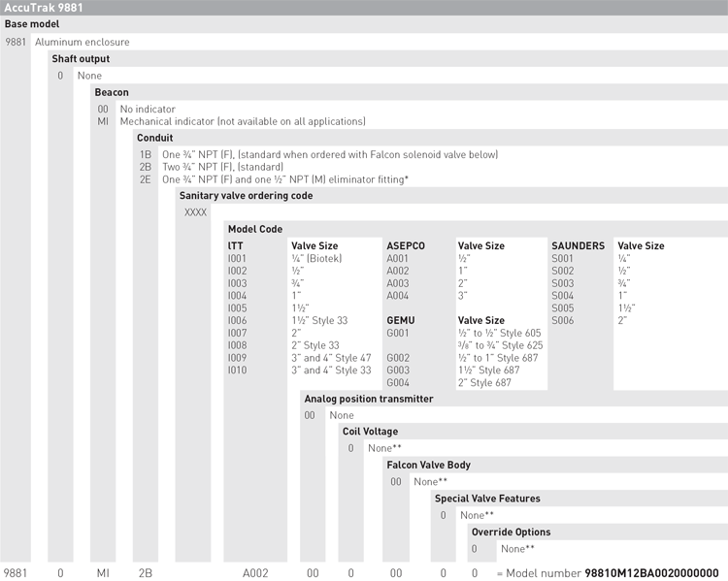Select ASEPCO code 'A002'
The width and height of the screenshot is (728, 581).
coord(398,271)
